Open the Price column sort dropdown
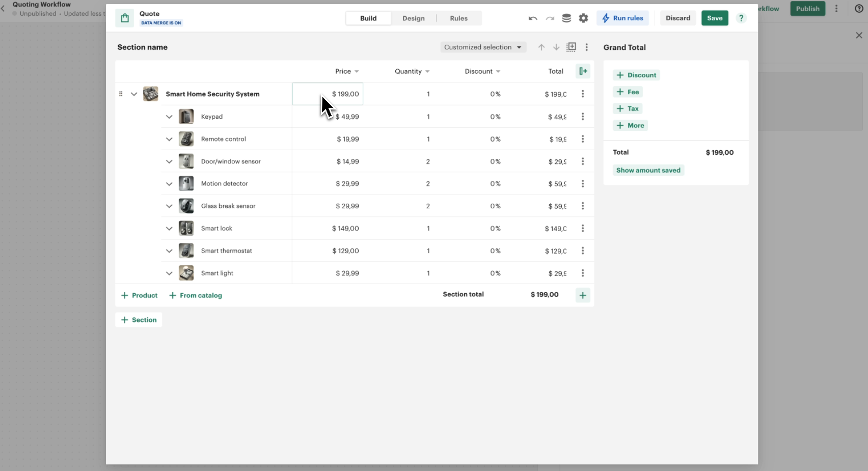 pos(356,71)
